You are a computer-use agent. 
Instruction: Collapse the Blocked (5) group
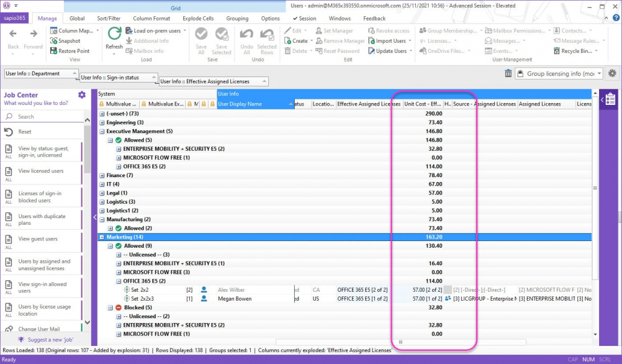click(x=110, y=308)
